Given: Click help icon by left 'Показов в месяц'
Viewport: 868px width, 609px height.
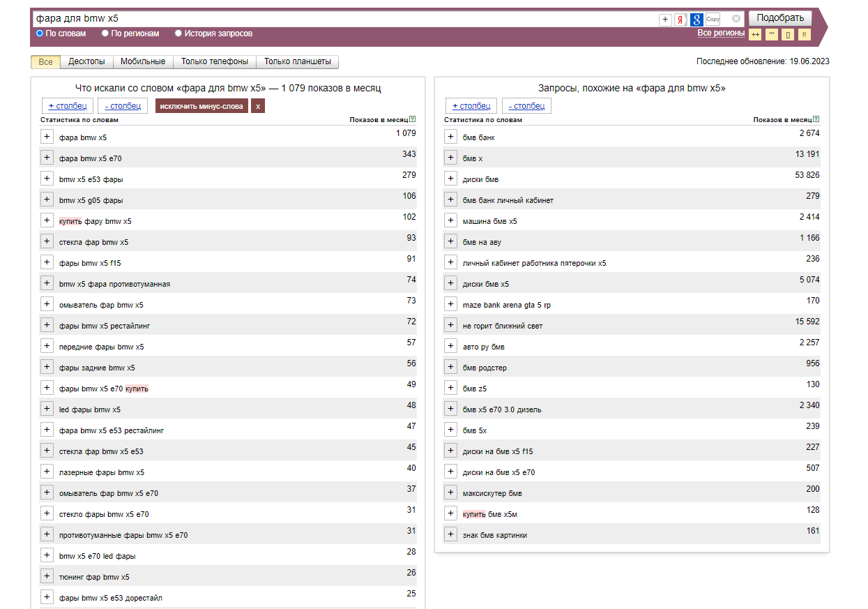Looking at the screenshot, I should point(413,119).
